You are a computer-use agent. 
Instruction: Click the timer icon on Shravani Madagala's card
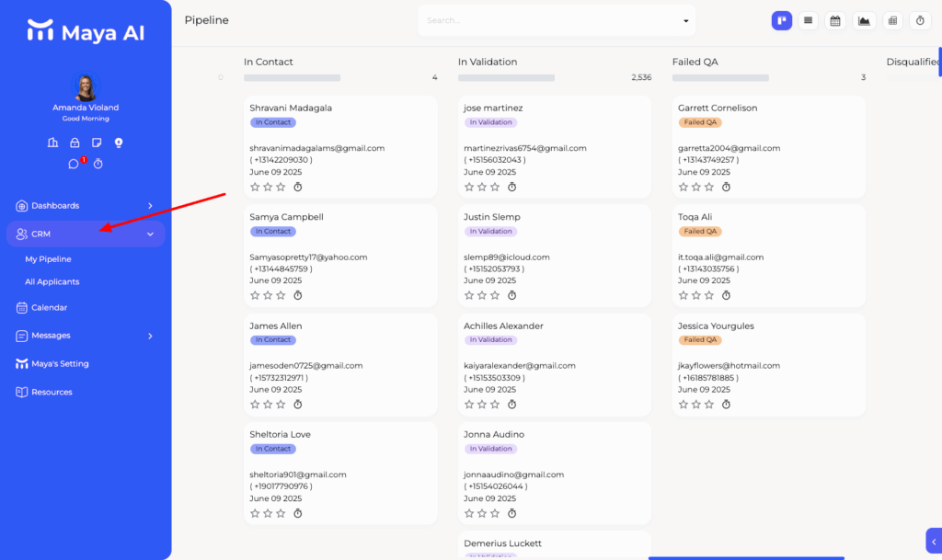pyautogui.click(x=297, y=188)
